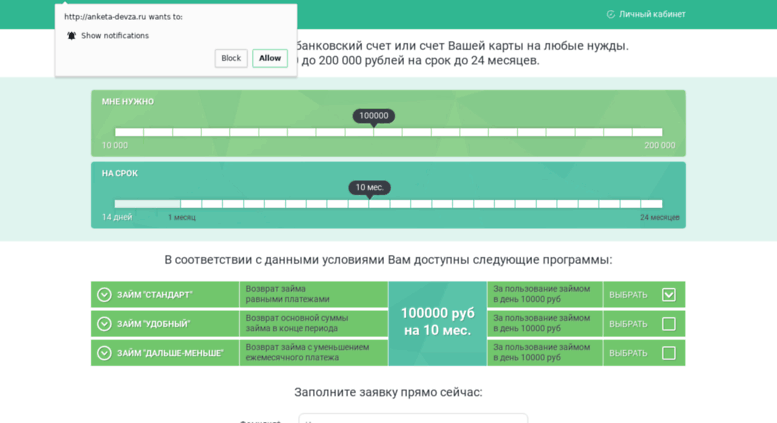Expand the ЗАЙМ "ДАЛЬШЕ-МЕНЬШЕ" chevron icon
The height and width of the screenshot is (423, 777).
[x=104, y=353]
